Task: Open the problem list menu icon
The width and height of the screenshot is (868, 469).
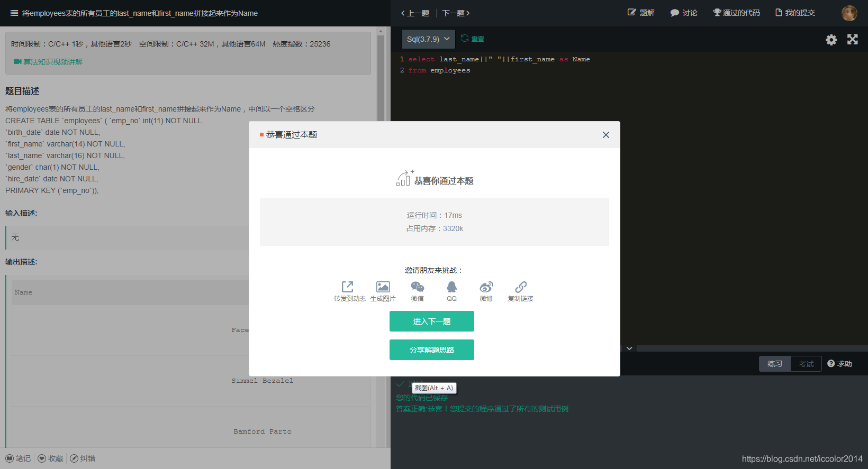Action: tap(14, 13)
